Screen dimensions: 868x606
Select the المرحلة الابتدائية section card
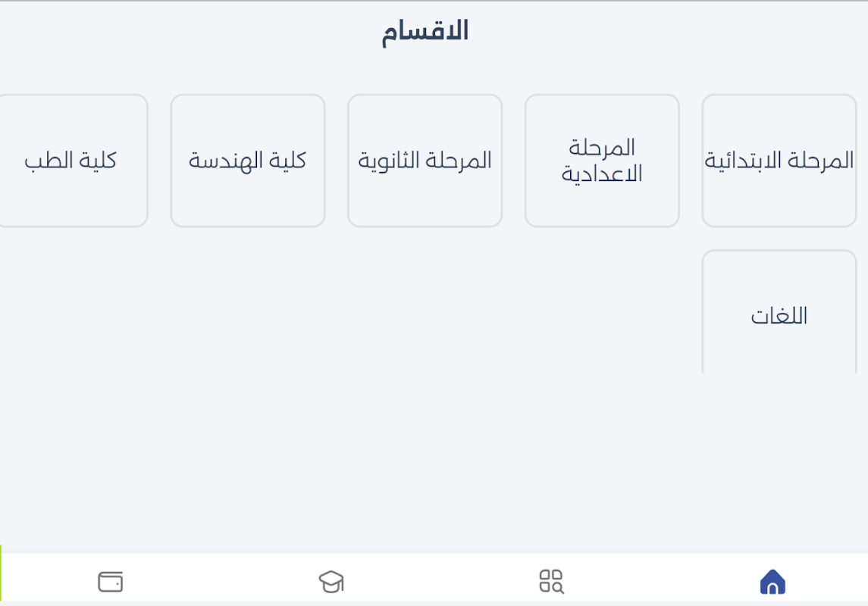(x=779, y=161)
